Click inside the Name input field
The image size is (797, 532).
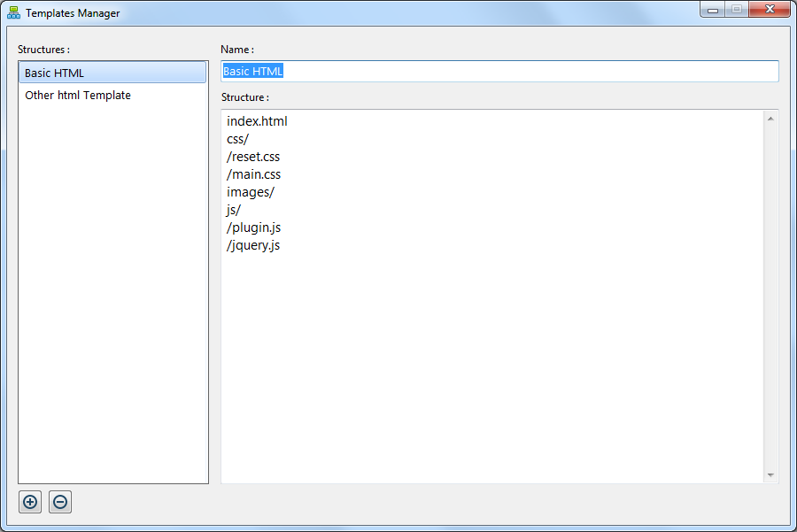496,71
